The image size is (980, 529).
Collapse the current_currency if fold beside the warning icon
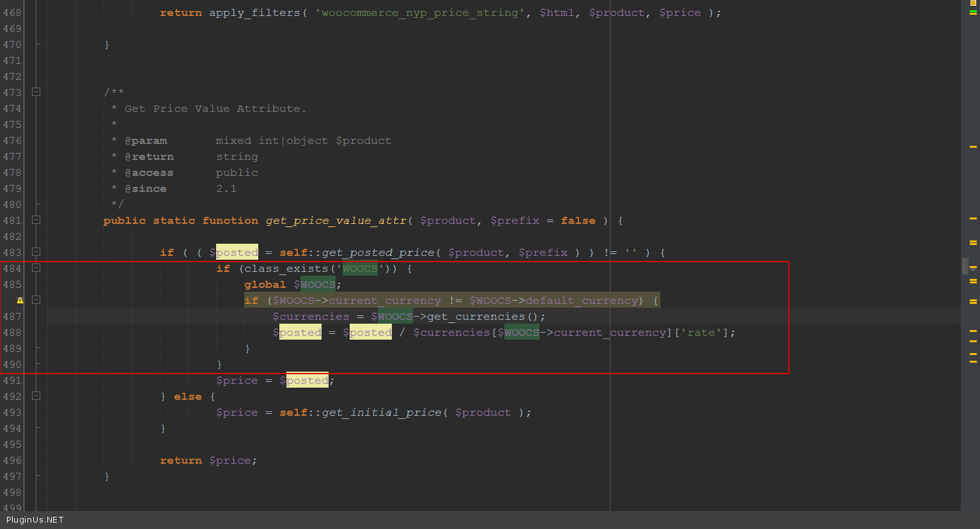(36, 300)
